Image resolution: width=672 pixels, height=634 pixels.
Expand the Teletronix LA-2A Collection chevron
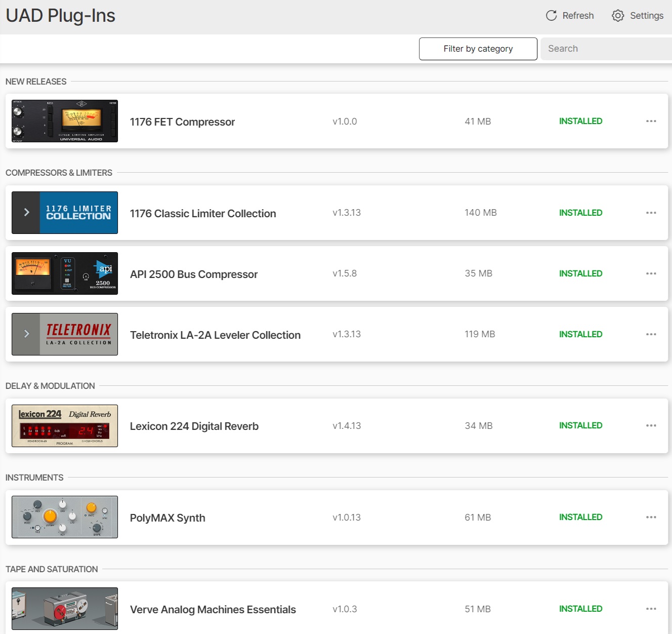coord(26,334)
